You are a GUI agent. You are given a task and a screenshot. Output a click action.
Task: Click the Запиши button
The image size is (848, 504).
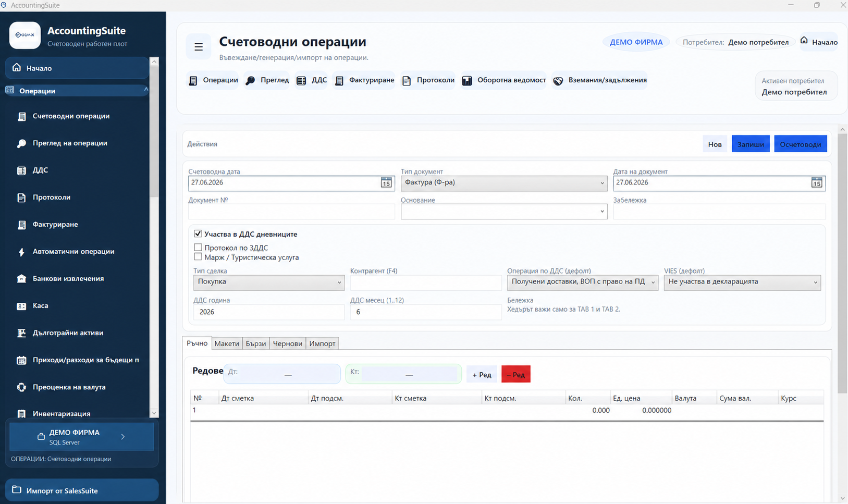(x=751, y=144)
